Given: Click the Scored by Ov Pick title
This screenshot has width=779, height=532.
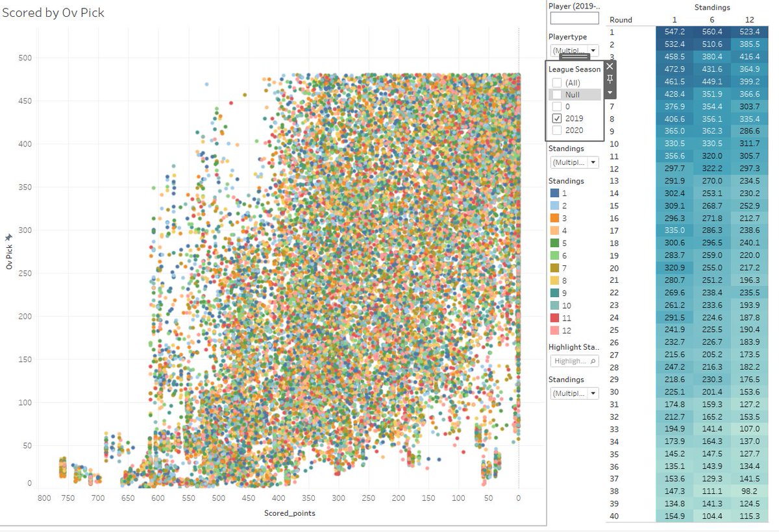Looking at the screenshot, I should click(54, 12).
